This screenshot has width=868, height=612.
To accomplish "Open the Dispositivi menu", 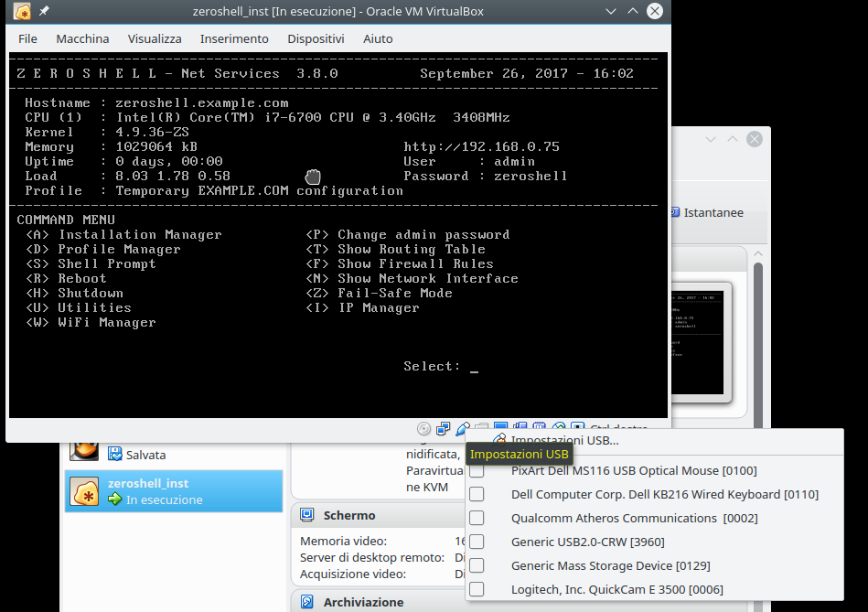I will (316, 38).
